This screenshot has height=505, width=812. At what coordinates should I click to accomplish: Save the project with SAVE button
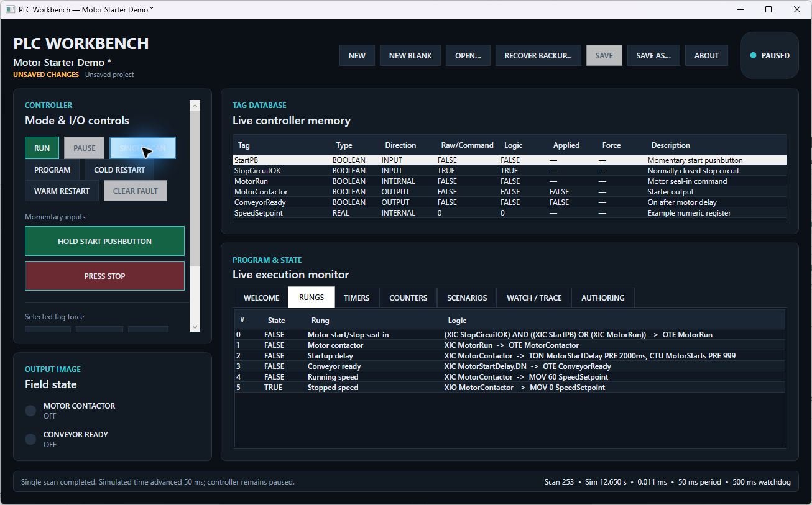point(604,55)
